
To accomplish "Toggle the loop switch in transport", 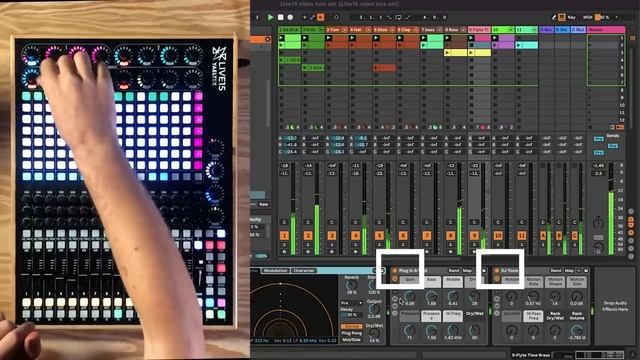I will pyautogui.click(x=398, y=17).
